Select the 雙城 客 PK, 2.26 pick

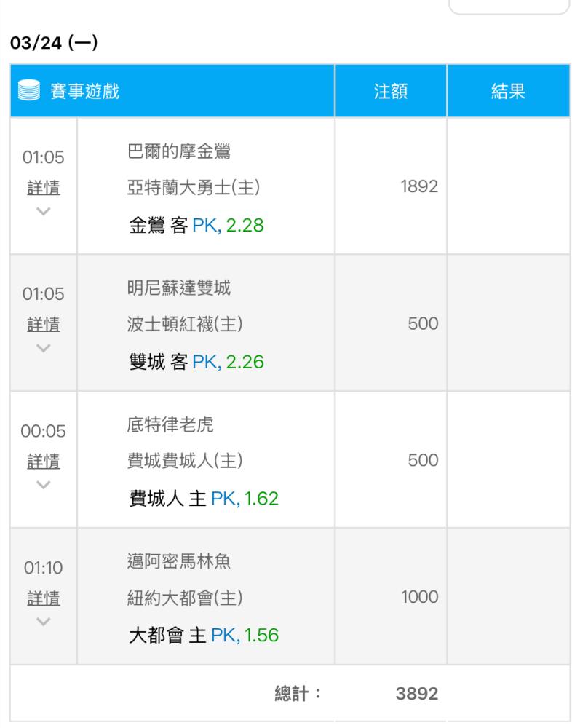point(196,362)
